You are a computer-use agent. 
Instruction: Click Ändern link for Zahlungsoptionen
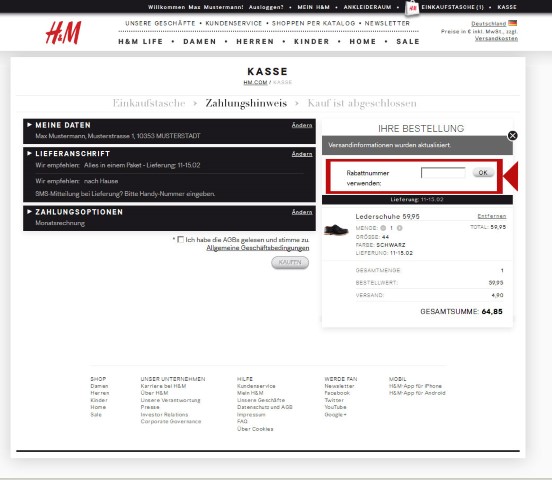coord(302,212)
